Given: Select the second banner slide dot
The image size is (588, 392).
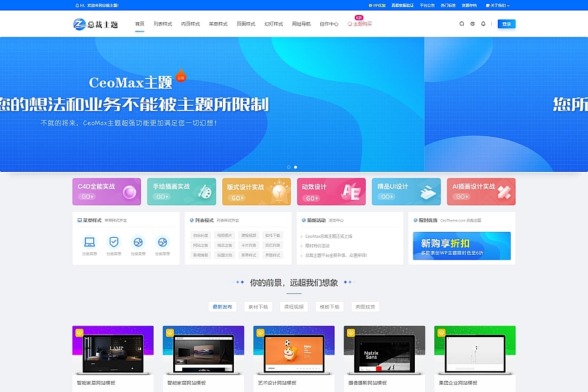Looking at the screenshot, I should (x=295, y=167).
